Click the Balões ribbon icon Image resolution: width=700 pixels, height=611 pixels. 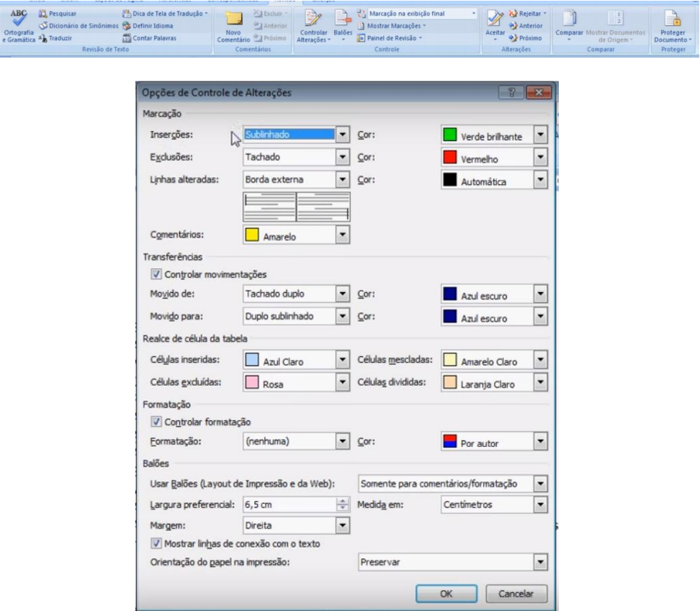[342, 20]
